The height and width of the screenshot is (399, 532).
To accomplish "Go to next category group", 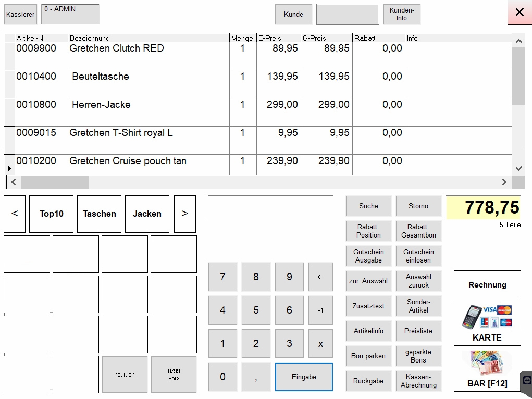I will (x=184, y=214).
